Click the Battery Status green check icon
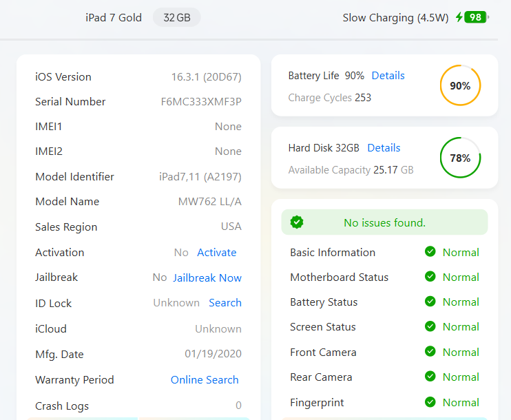Image resolution: width=511 pixels, height=420 pixels. (430, 302)
